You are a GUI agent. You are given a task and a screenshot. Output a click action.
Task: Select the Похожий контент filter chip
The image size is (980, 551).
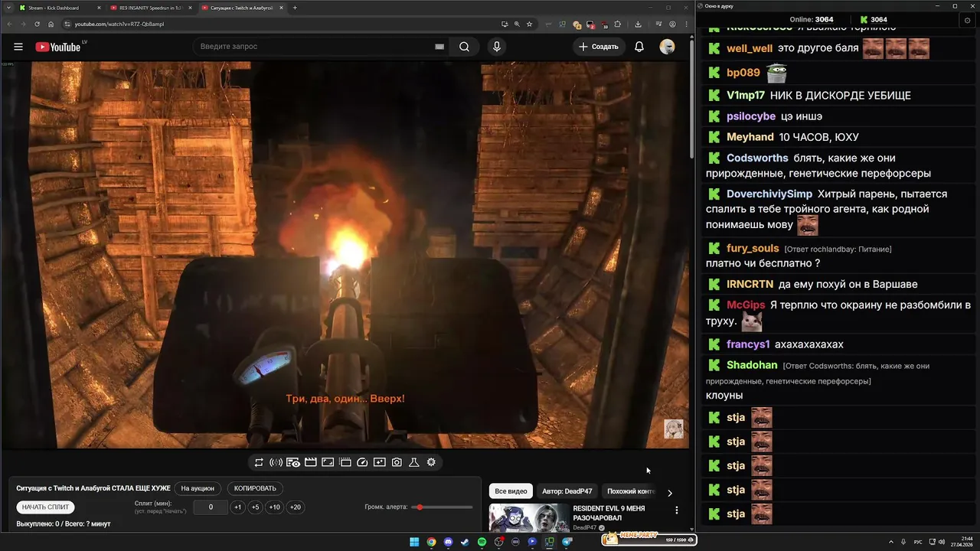631,491
